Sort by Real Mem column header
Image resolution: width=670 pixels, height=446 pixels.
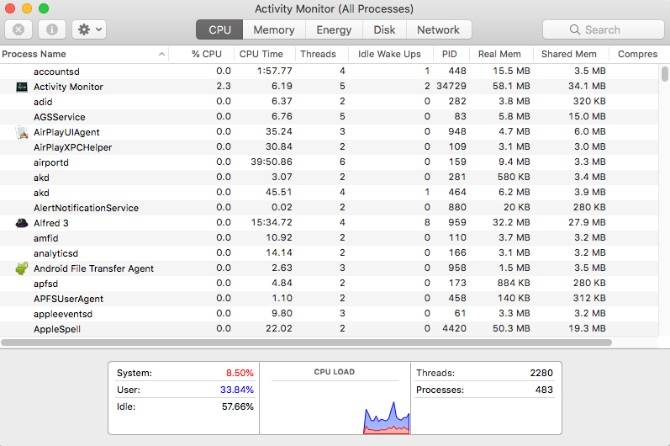[500, 54]
